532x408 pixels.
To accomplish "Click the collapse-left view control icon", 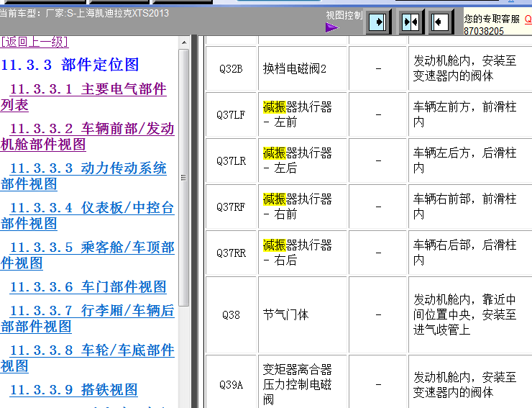I will point(440,22).
